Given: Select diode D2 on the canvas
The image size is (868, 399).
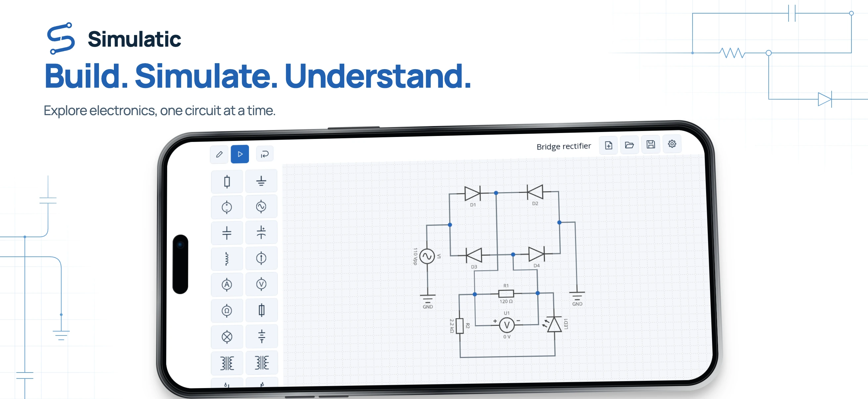Looking at the screenshot, I should 535,192.
